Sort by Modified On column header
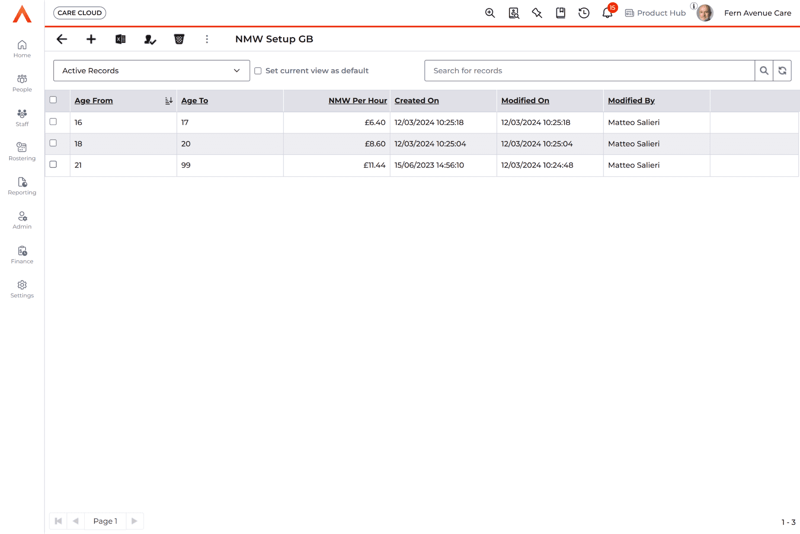Viewport: 800px width, 534px height. pos(525,101)
